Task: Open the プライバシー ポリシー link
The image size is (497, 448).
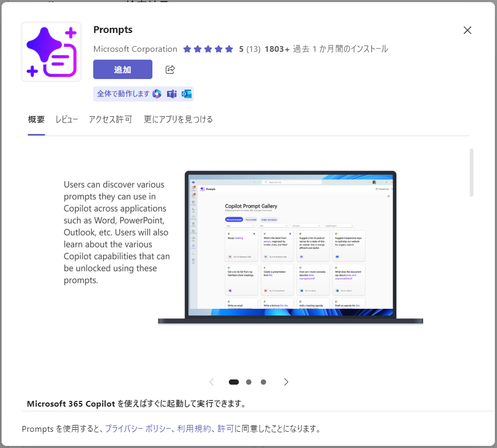Action: coord(138,429)
